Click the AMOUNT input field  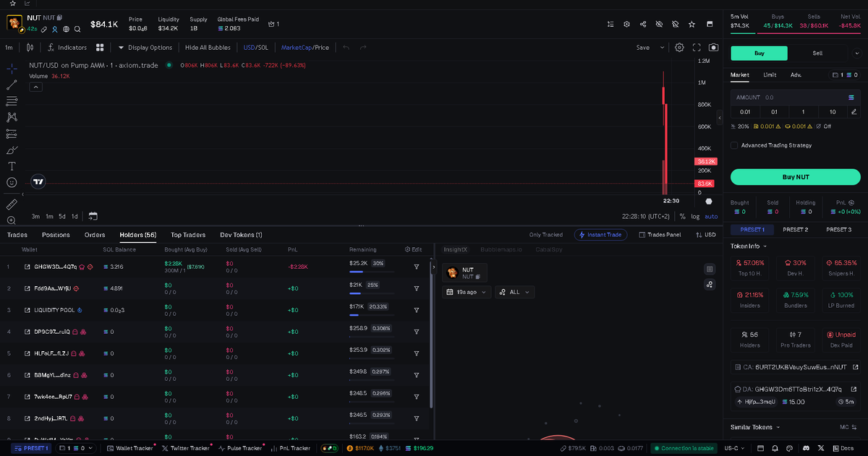[795, 97]
